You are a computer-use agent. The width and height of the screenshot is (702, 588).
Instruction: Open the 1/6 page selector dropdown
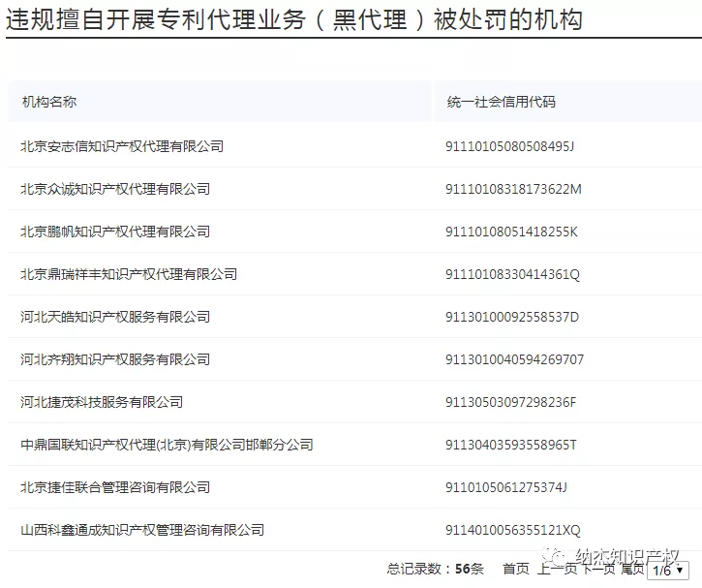point(668,571)
